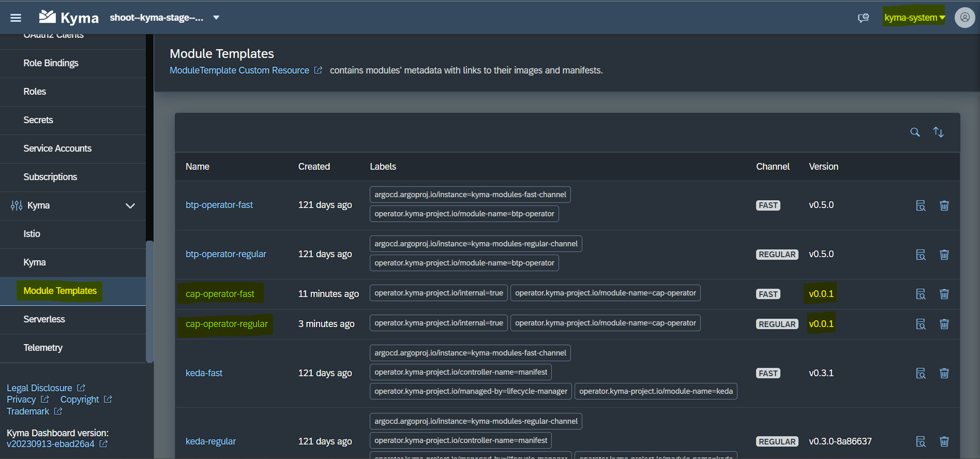Collapse the Kyma sidebar section chevron
The image size is (980, 459).
tap(130, 206)
